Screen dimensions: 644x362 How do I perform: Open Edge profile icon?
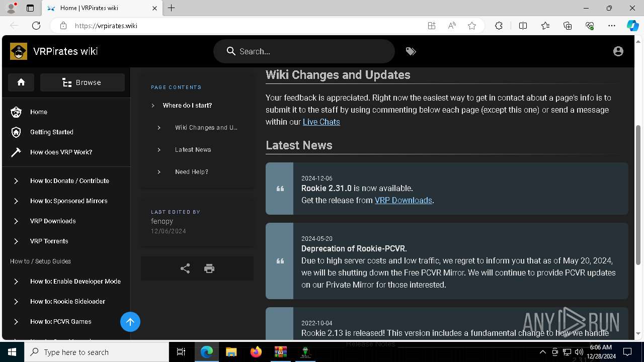pyautogui.click(x=11, y=8)
